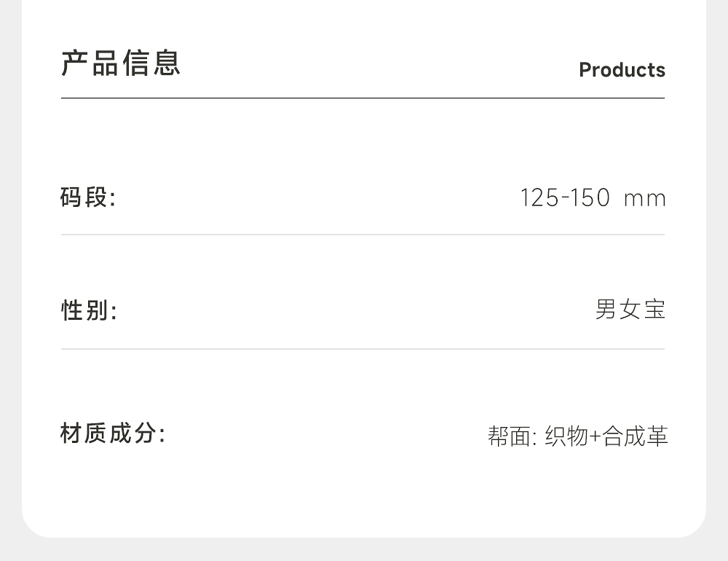Click the divider line below 性别 row
The width and height of the screenshot is (728, 561).
click(x=363, y=349)
